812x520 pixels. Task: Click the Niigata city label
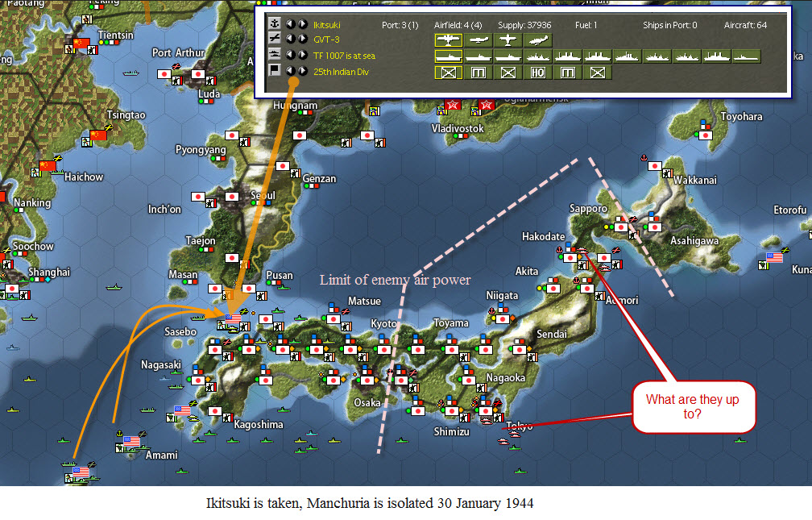coord(502,295)
